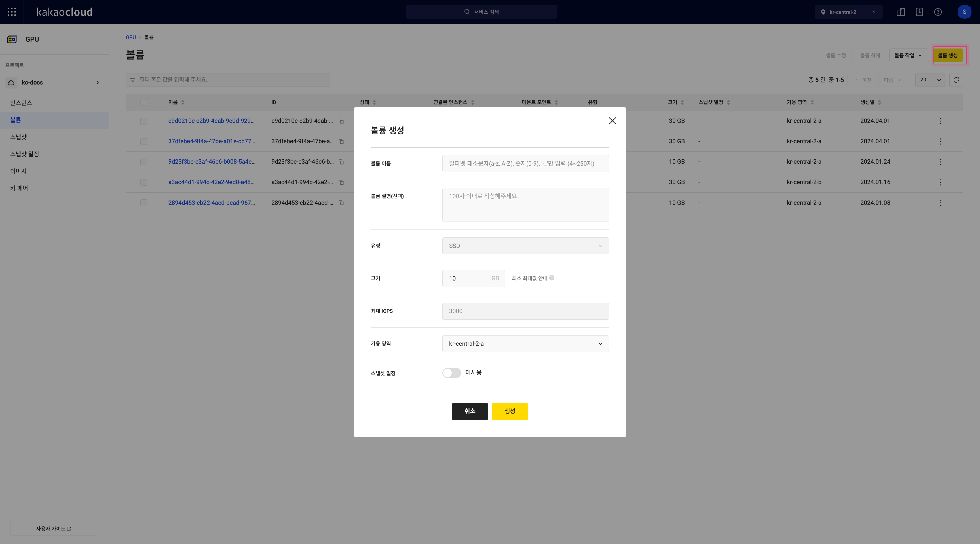Click the table filter input field

click(x=228, y=80)
